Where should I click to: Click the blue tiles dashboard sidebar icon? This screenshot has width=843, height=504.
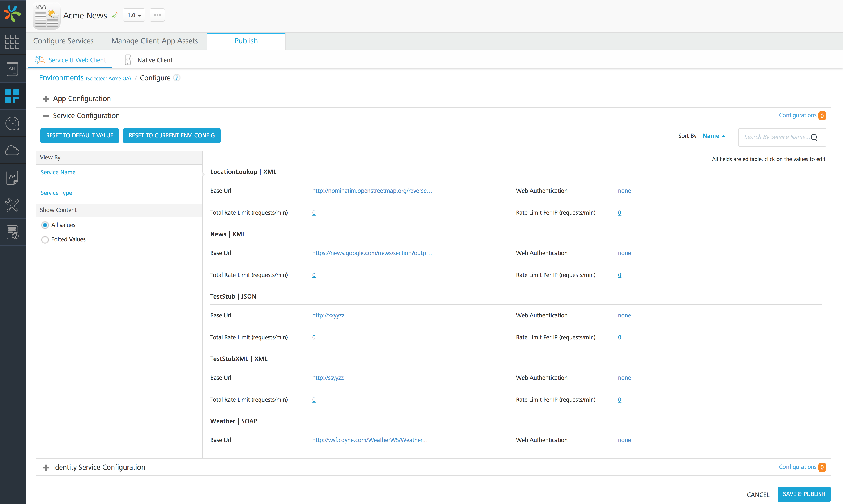coord(13,96)
